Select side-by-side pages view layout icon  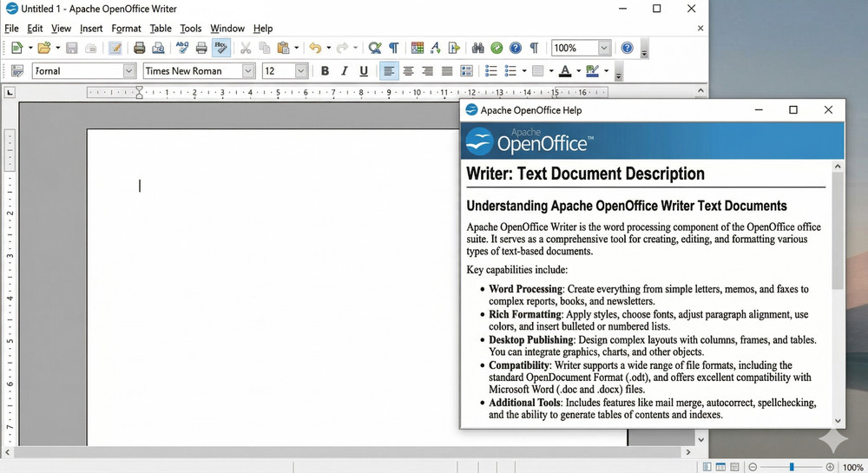[x=720, y=467]
